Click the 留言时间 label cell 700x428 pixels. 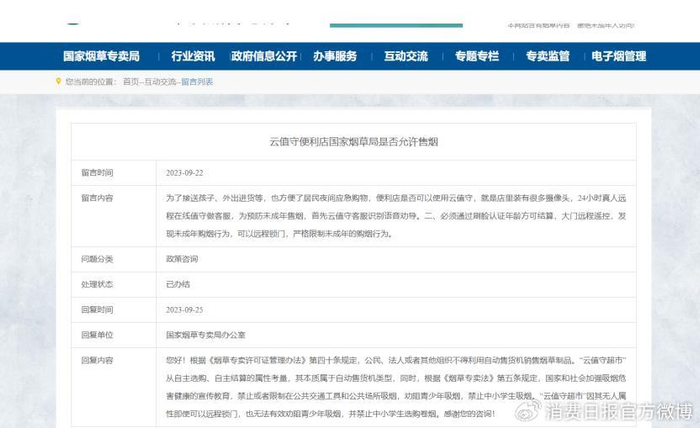[114, 173]
